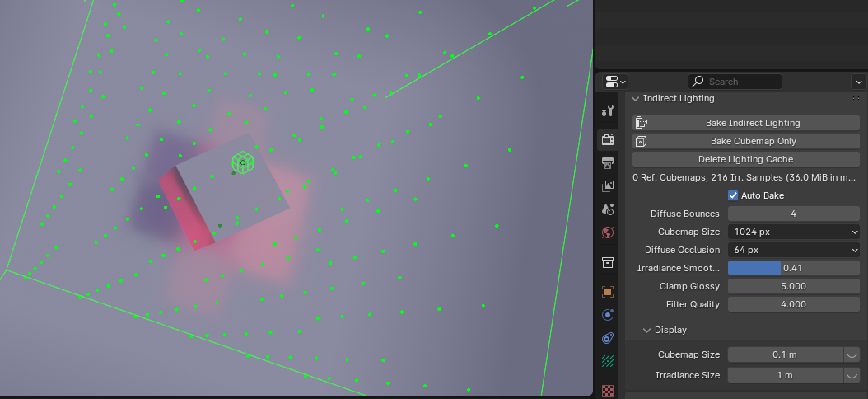Switch to the Render properties tab
868x399 pixels.
(x=607, y=139)
